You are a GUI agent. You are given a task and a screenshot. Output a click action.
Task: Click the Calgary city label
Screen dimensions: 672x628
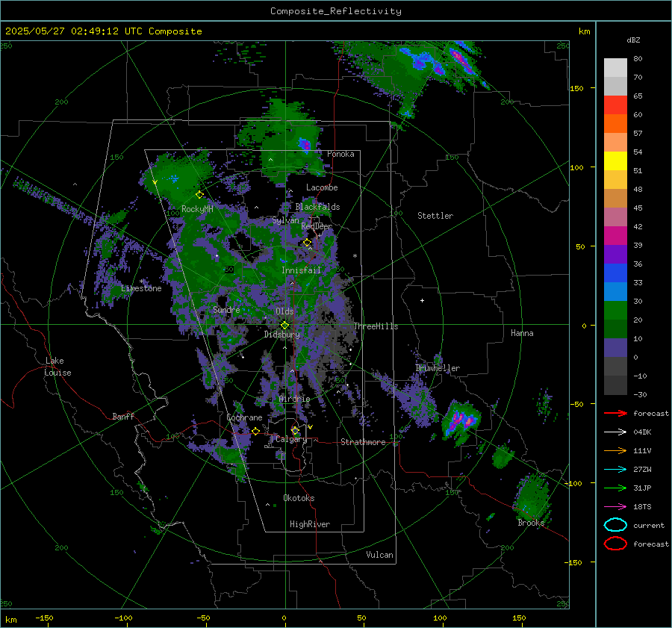(x=291, y=439)
